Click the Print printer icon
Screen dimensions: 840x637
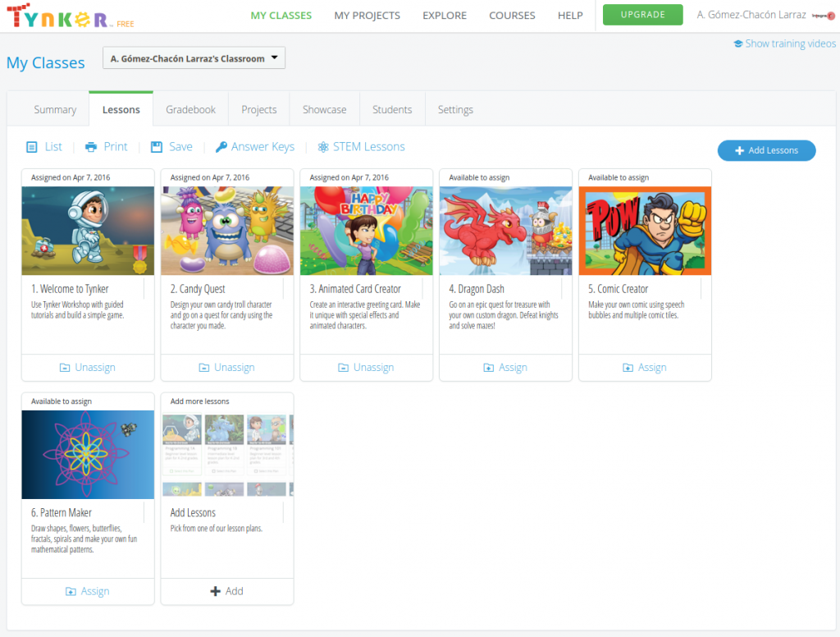click(91, 147)
